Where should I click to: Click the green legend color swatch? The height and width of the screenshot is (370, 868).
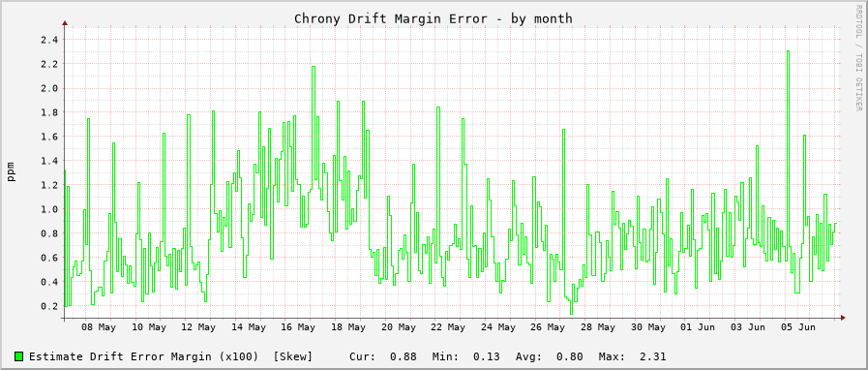coord(18,356)
